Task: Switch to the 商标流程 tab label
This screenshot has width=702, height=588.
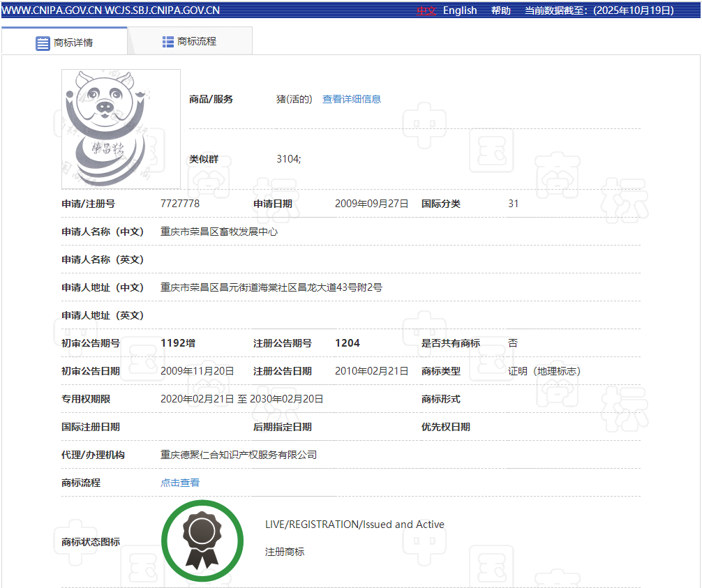Action: [x=197, y=42]
